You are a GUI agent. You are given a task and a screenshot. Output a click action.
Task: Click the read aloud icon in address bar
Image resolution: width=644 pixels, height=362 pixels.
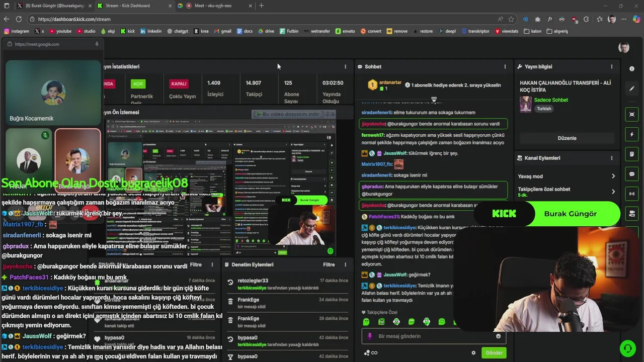500,19
